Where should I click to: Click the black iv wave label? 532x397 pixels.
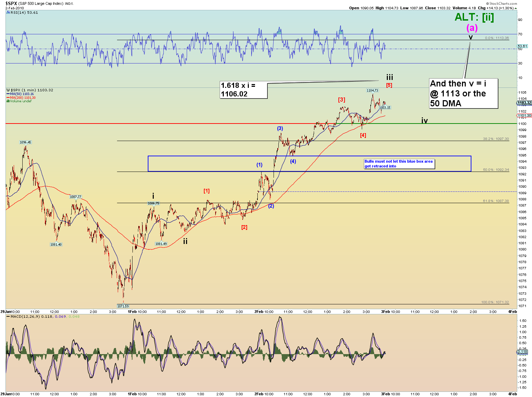tap(425, 120)
